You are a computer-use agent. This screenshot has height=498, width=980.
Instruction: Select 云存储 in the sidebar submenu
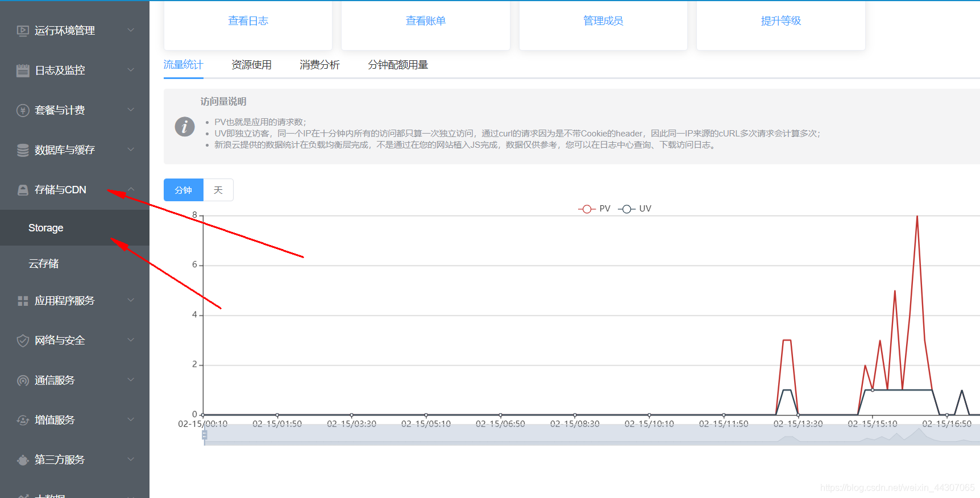coord(74,264)
